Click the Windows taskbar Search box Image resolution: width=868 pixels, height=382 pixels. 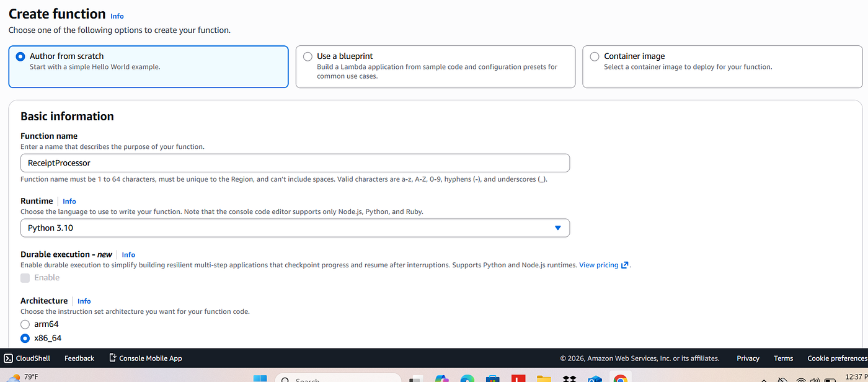tap(338, 378)
